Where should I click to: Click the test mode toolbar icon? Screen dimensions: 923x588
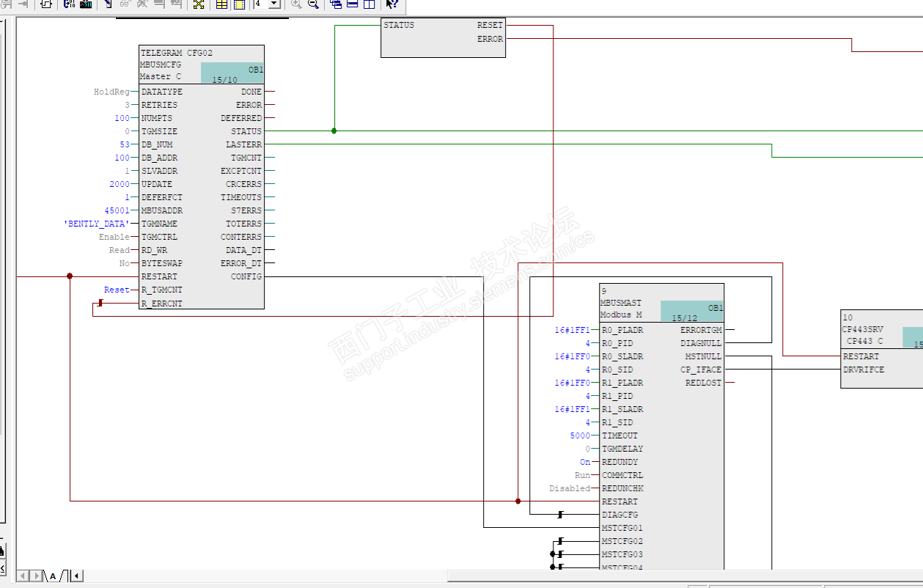click(107, 4)
